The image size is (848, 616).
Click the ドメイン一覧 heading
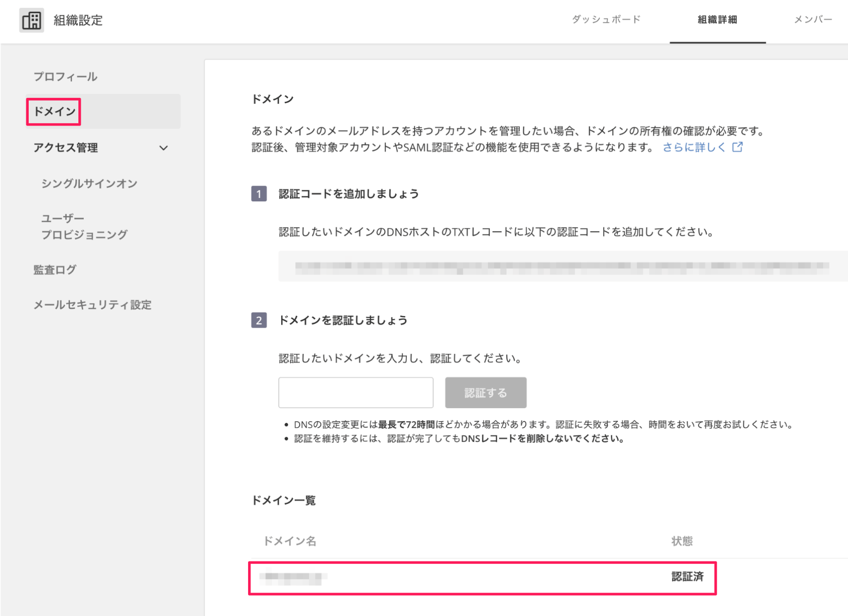(x=284, y=500)
